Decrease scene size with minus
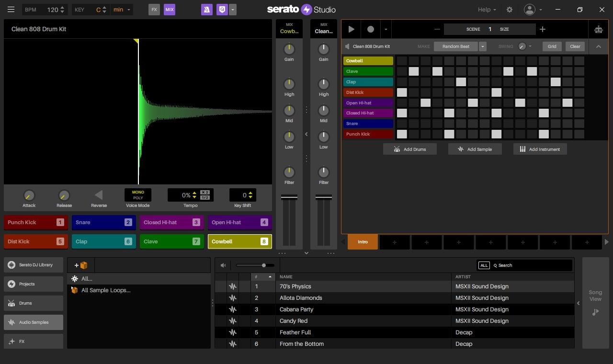Screen dimensions: 613x364 (x=437, y=29)
